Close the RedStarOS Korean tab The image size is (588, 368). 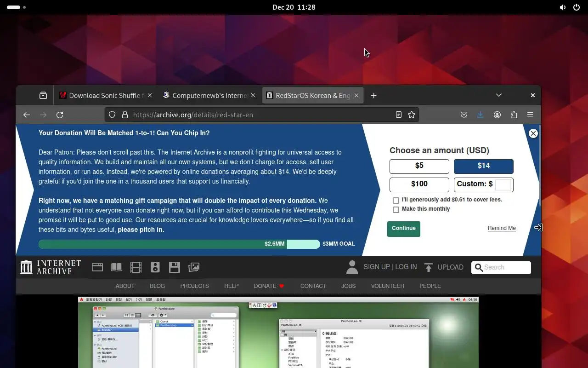pos(357,96)
